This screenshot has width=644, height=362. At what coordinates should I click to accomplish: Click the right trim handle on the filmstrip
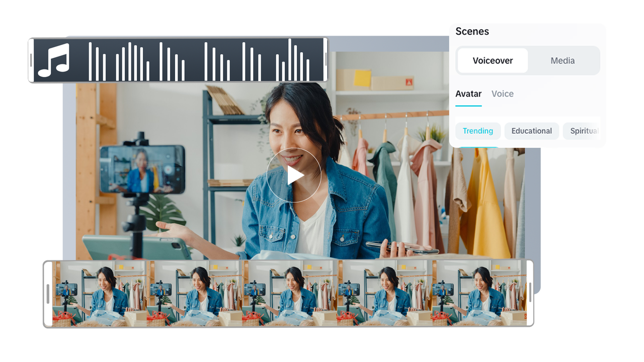tap(529, 293)
